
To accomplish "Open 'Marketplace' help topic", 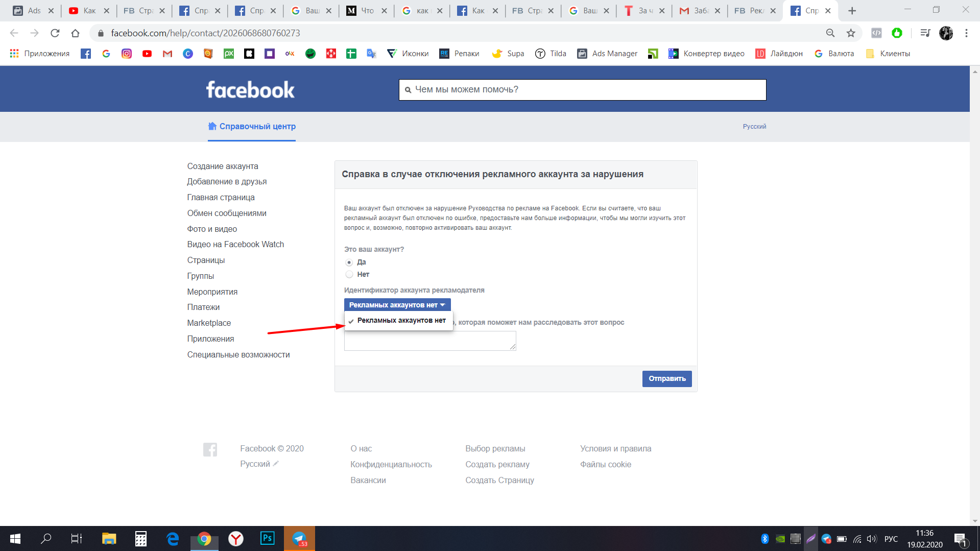I will [x=209, y=323].
